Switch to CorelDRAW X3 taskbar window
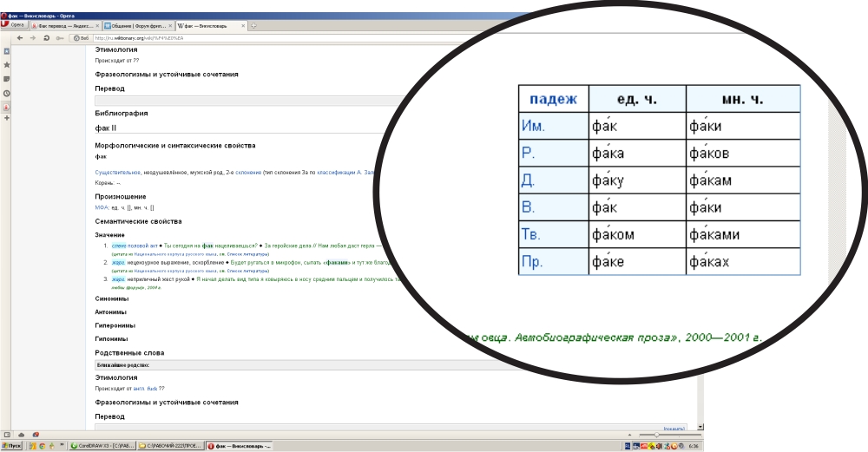 (102, 446)
